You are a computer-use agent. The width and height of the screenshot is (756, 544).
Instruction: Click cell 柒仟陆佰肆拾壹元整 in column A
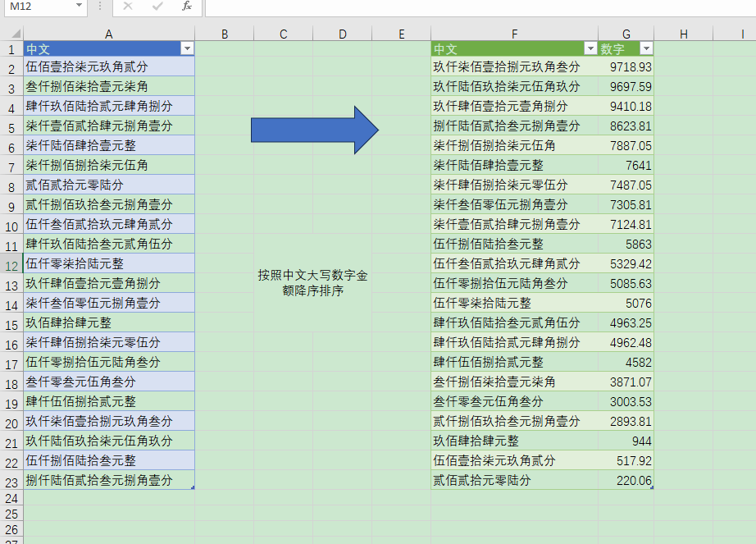click(109, 146)
